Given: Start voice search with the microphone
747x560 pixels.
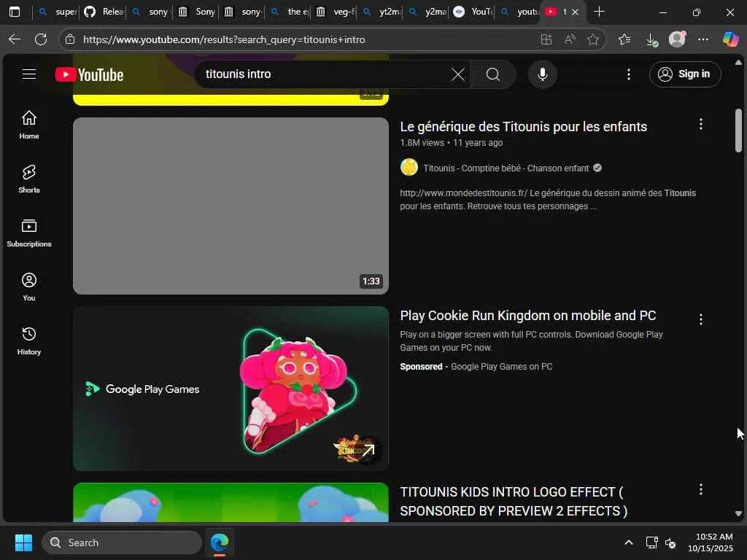Looking at the screenshot, I should coord(542,74).
